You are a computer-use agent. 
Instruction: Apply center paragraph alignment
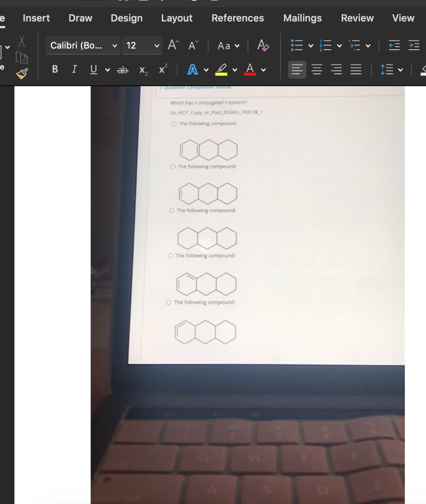[x=317, y=69]
